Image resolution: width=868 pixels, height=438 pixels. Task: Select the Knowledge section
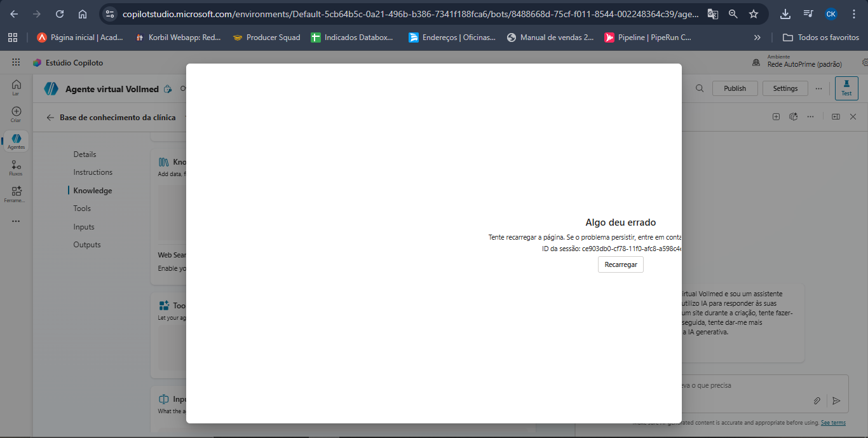92,191
